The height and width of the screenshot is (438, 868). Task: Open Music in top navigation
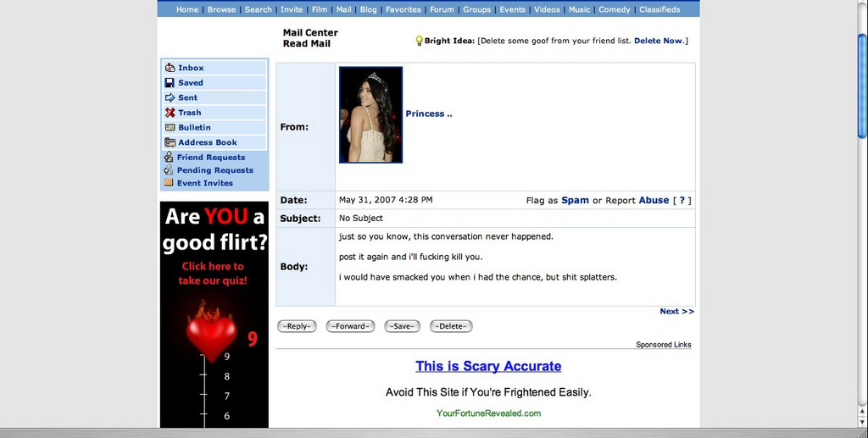(x=579, y=9)
